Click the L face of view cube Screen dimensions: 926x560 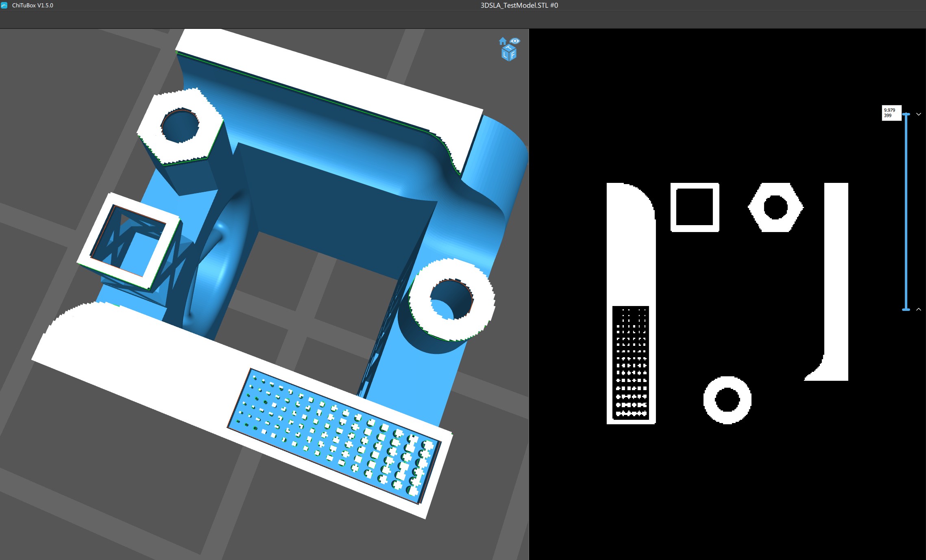(505, 55)
